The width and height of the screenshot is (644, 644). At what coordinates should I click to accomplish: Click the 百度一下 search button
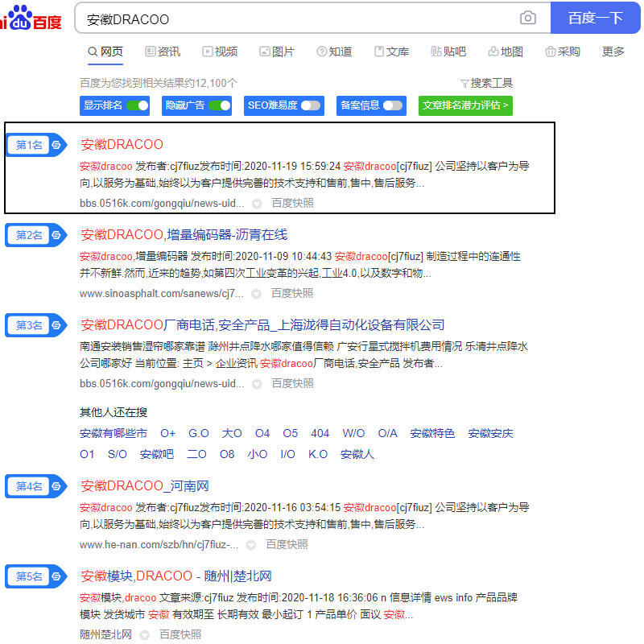595,18
